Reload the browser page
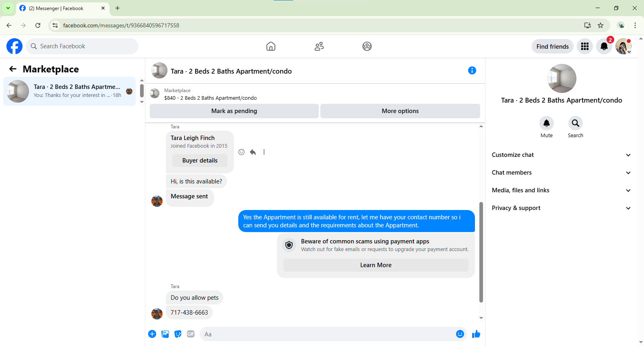The height and width of the screenshot is (346, 644). click(38, 25)
